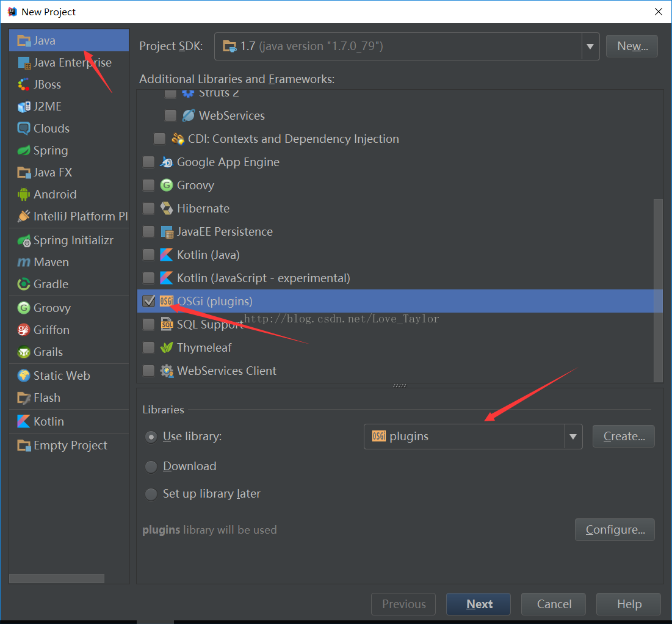Click the JavaEE Persistence icon
The width and height of the screenshot is (672, 624).
pos(166,231)
